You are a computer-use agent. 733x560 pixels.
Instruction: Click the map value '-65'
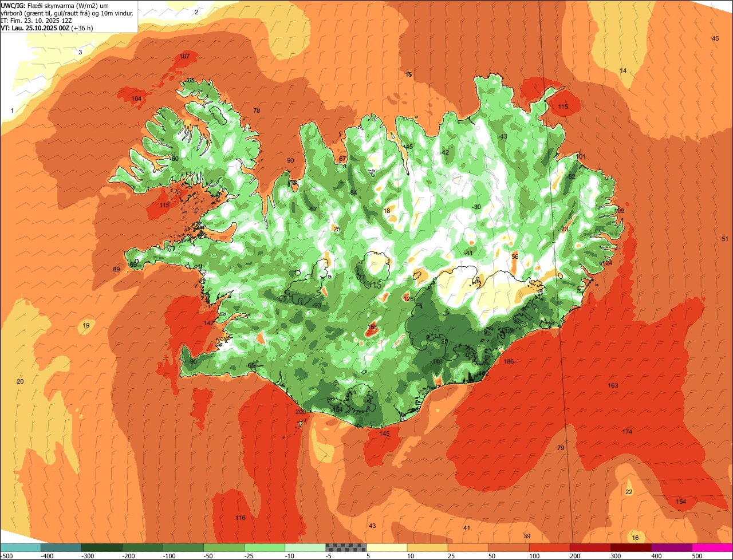click(250, 365)
